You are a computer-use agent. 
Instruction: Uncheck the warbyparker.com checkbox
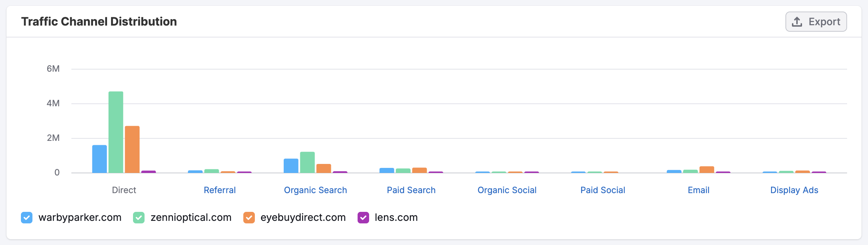pyautogui.click(x=27, y=218)
